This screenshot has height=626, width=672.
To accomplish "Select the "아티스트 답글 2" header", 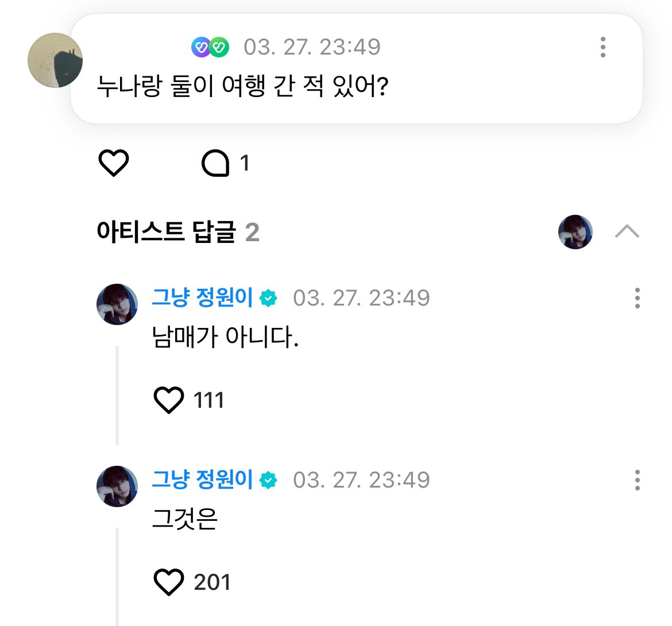I will tap(178, 232).
